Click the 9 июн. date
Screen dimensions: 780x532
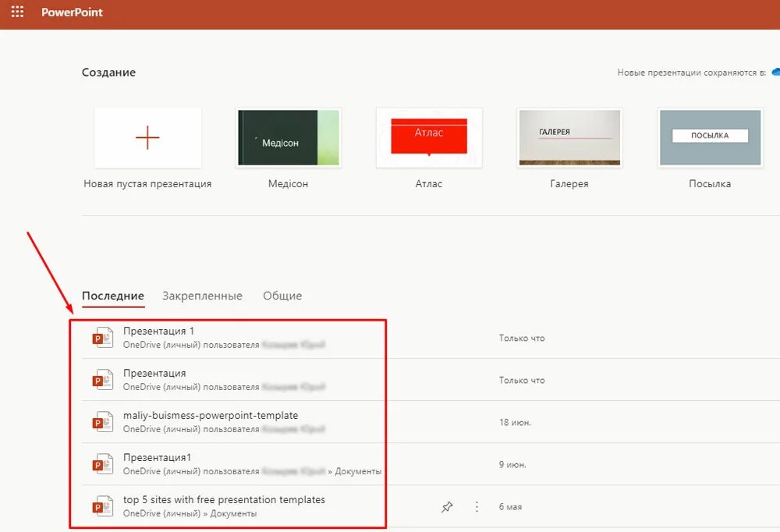pyautogui.click(x=512, y=464)
